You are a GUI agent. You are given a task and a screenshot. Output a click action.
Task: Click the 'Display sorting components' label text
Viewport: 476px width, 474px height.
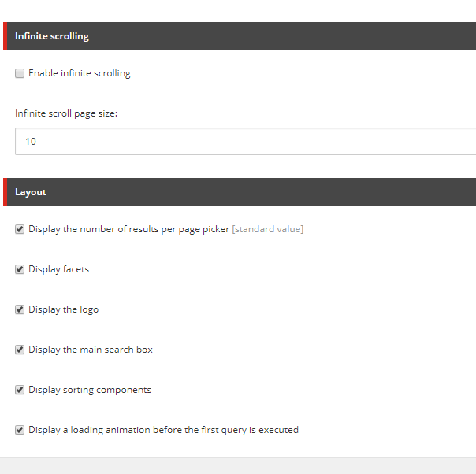[90, 391]
